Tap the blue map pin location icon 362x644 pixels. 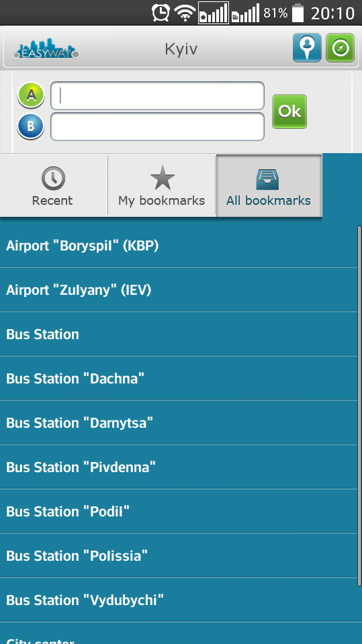coord(307,48)
